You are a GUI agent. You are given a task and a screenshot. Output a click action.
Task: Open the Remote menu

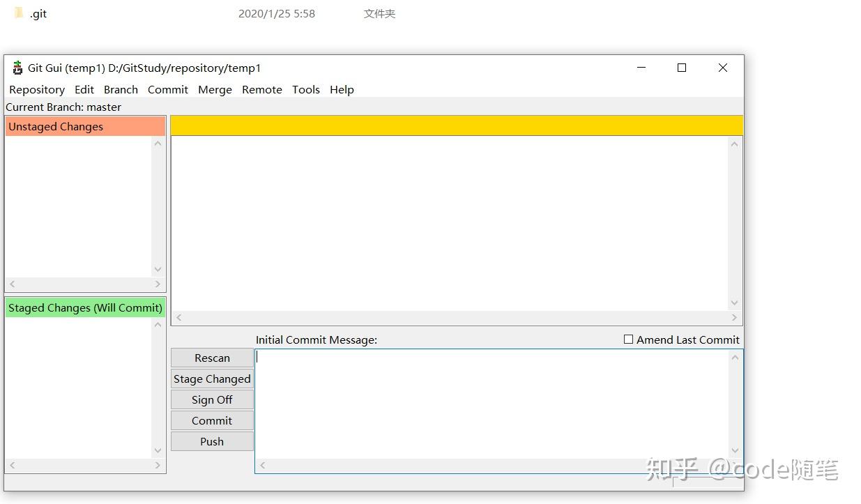pos(262,89)
